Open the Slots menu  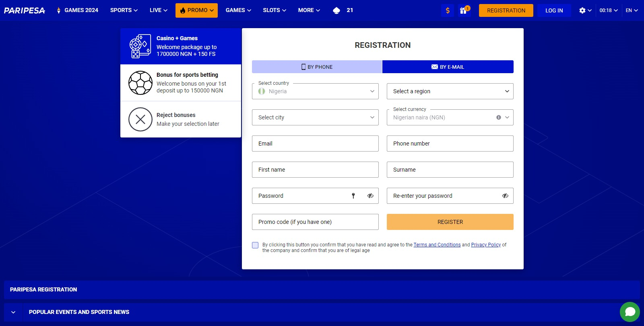pos(275,10)
